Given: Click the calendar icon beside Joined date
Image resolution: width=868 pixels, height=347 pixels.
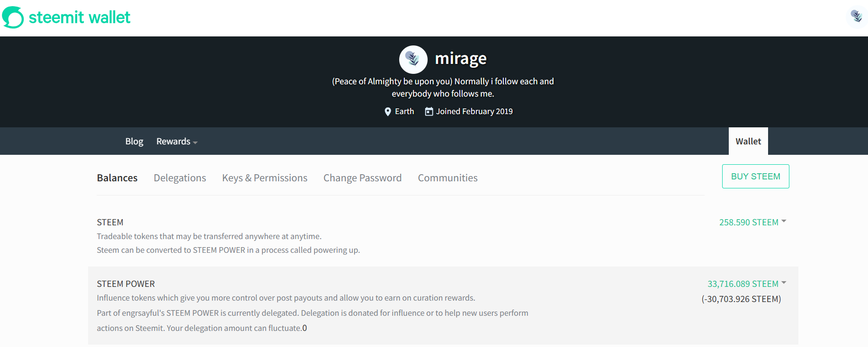Looking at the screenshot, I should tap(429, 111).
